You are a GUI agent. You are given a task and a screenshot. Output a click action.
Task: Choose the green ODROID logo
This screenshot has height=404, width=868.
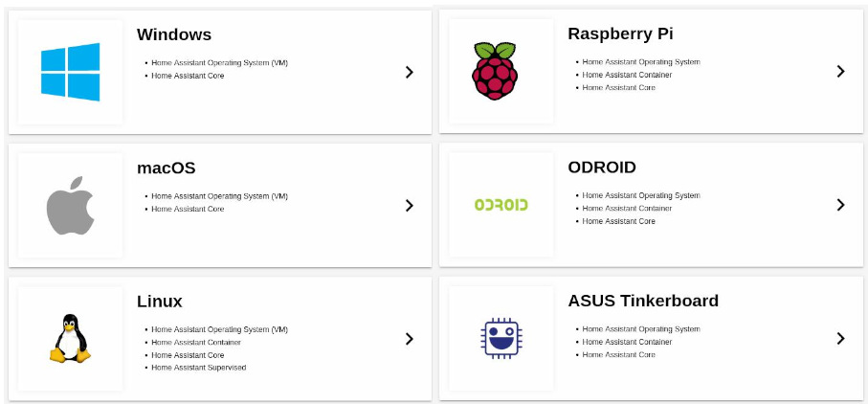pyautogui.click(x=501, y=205)
